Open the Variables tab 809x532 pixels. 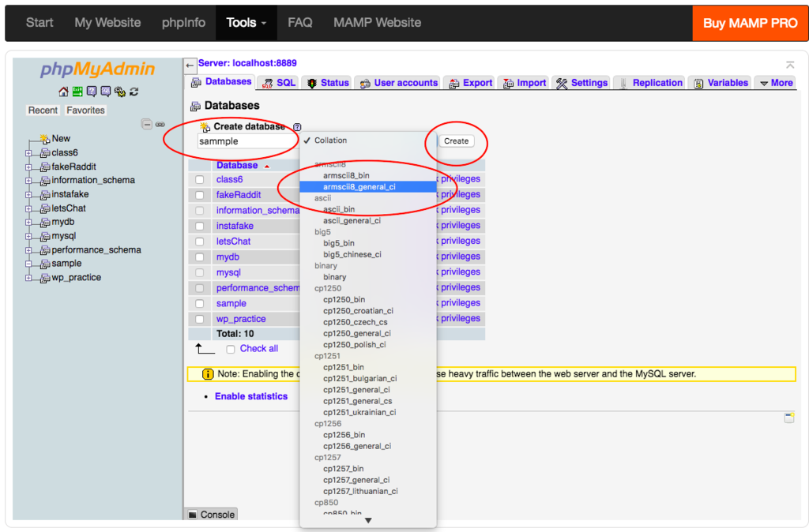(721, 83)
